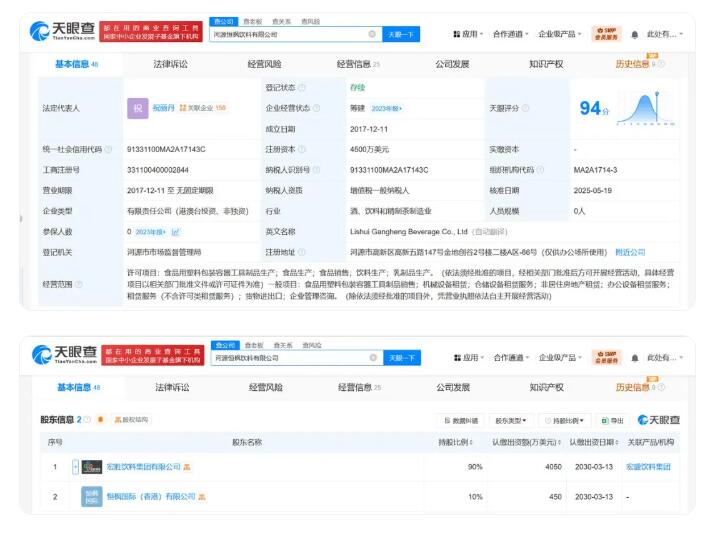Clear the search box in the upper header

pos(372,34)
